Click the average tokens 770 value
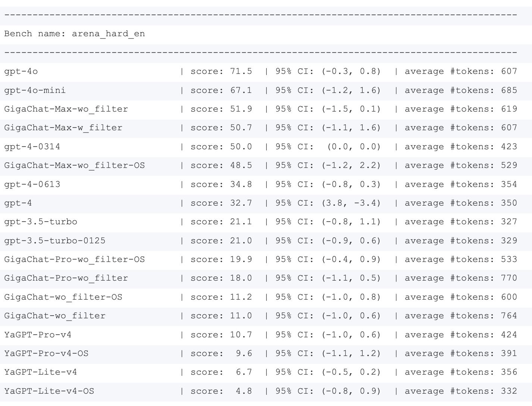 pos(509,278)
